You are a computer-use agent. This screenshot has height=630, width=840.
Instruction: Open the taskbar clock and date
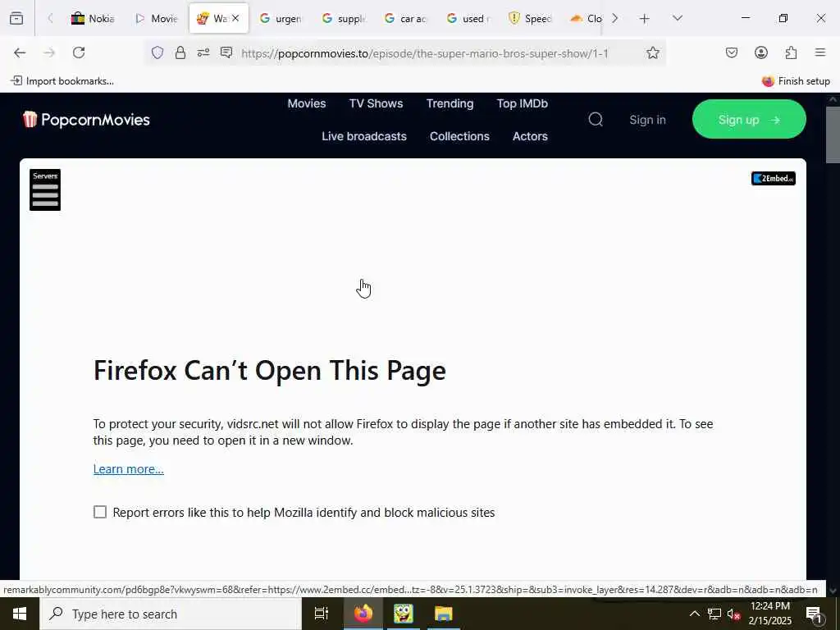click(769, 614)
